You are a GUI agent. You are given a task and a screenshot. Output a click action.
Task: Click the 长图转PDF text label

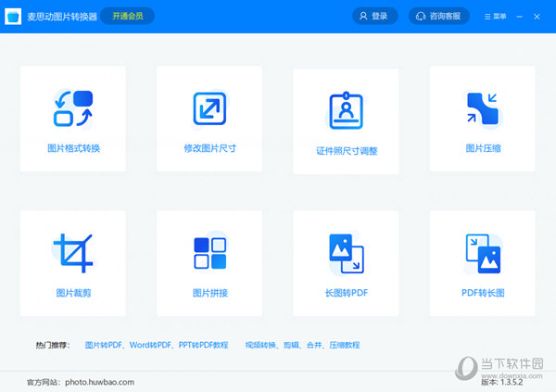pyautogui.click(x=347, y=293)
